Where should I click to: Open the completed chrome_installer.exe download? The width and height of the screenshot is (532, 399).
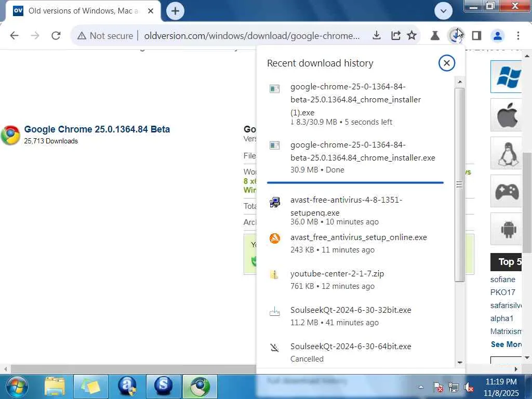coord(355,157)
